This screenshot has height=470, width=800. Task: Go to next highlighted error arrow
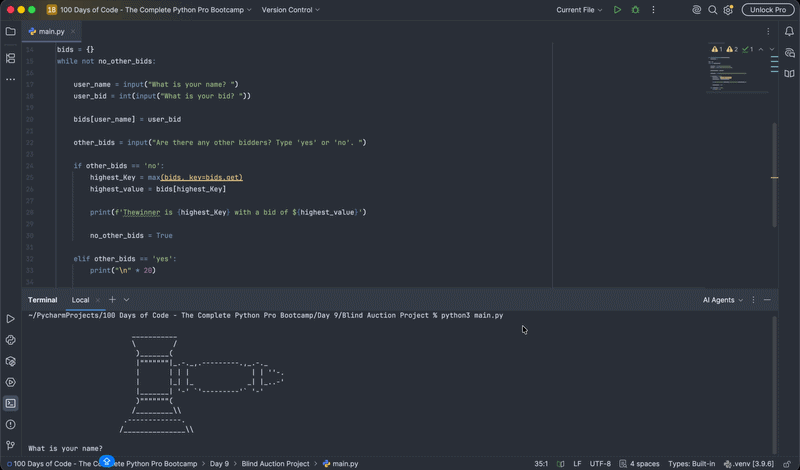tap(771, 50)
